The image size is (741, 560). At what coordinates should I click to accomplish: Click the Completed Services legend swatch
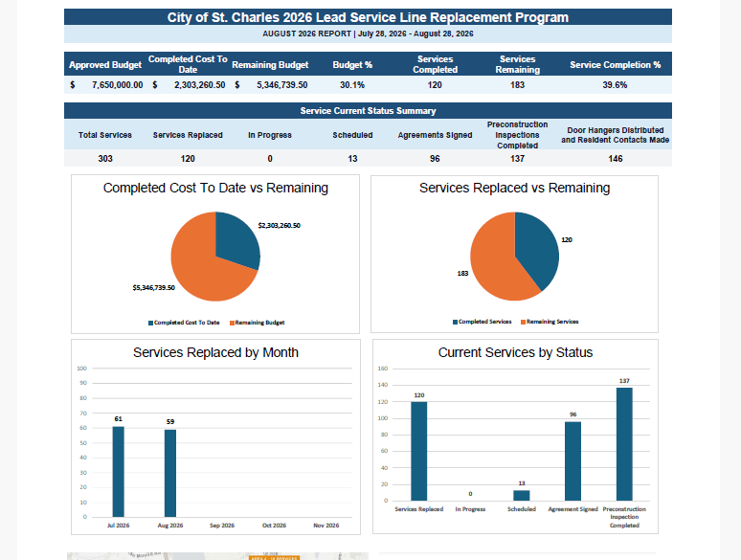455,322
